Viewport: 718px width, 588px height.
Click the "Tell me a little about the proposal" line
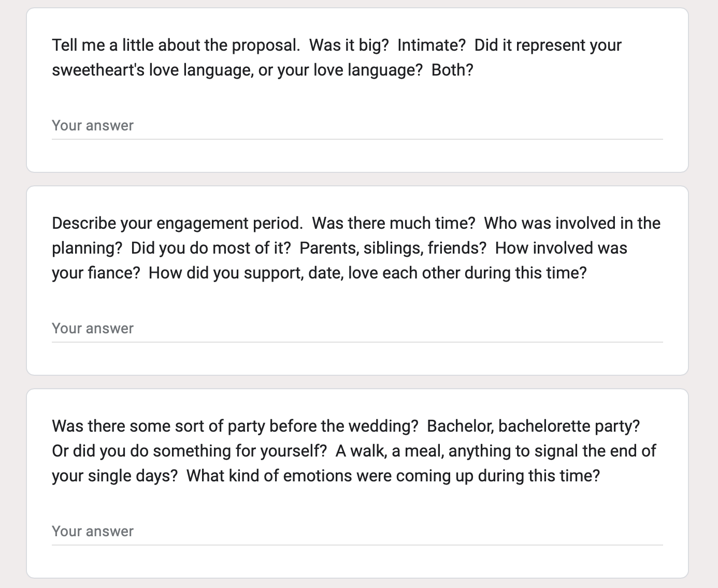[x=336, y=46]
